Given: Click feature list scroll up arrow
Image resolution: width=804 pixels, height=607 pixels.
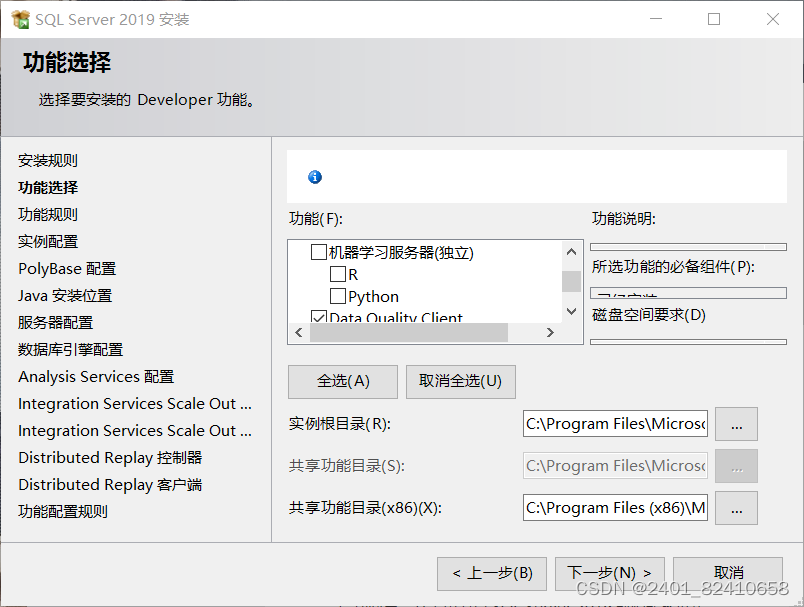Looking at the screenshot, I should (x=571, y=252).
